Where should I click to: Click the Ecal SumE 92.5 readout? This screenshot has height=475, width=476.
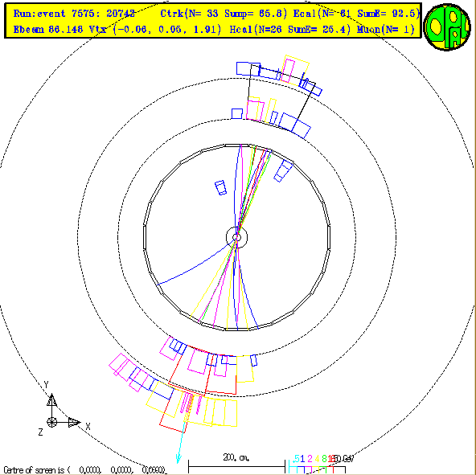pos(357,14)
